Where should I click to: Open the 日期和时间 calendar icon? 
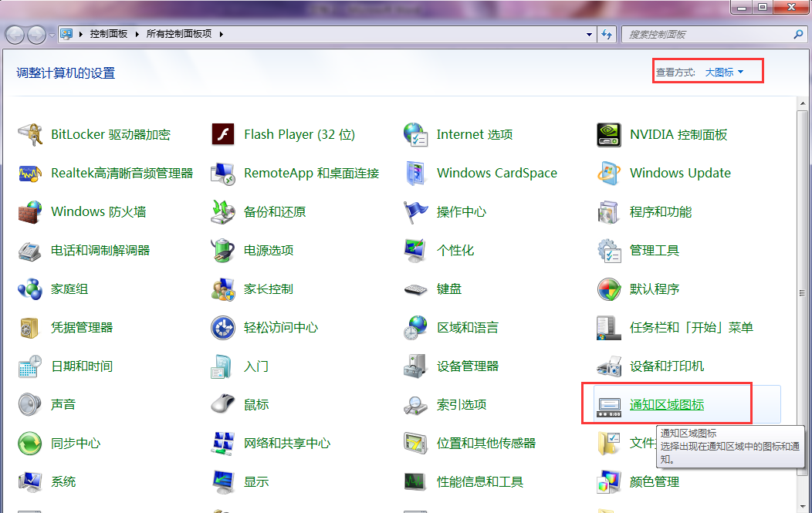pyautogui.click(x=30, y=366)
